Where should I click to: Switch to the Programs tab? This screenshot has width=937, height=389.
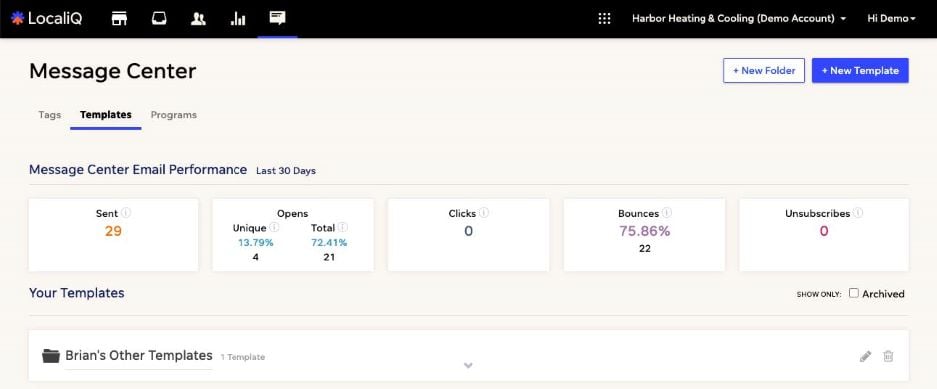173,115
